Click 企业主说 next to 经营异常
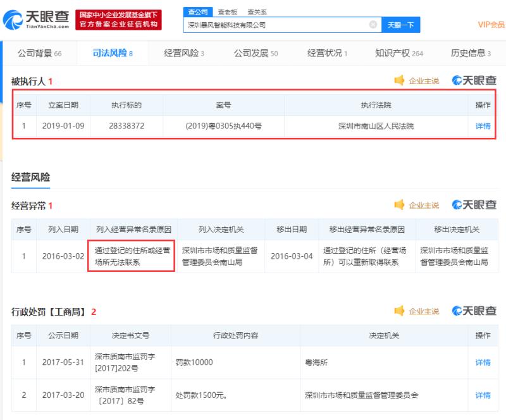Screen dimensions: 506x420 pos(424,206)
